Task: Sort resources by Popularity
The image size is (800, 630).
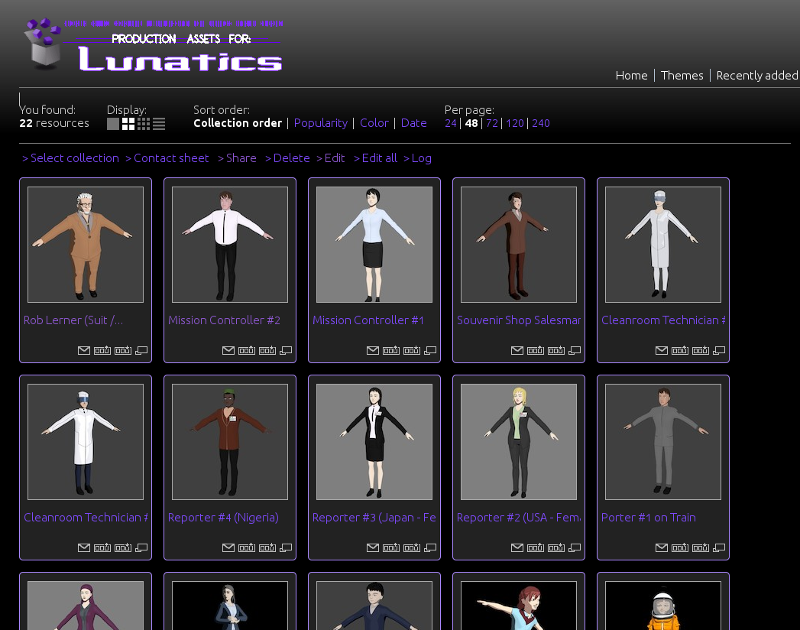Action: pyautogui.click(x=320, y=124)
